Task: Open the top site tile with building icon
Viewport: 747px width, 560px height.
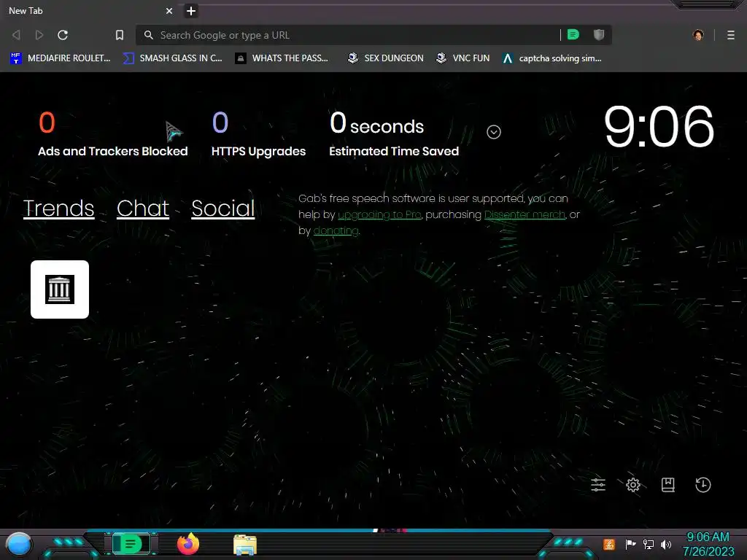Action: tap(60, 289)
